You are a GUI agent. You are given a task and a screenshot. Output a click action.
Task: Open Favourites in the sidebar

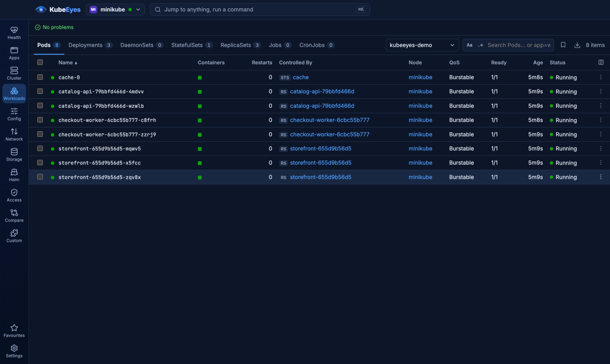14,331
